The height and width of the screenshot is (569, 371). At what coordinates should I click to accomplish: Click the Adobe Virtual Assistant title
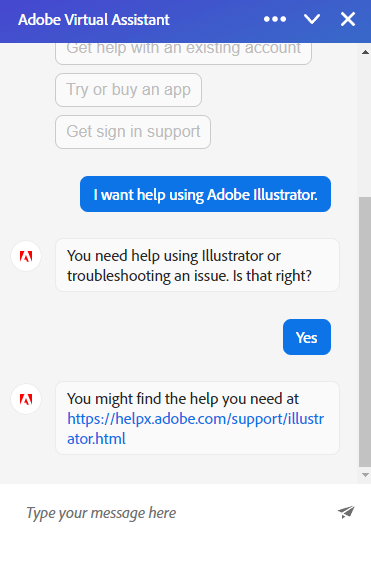coord(94,20)
